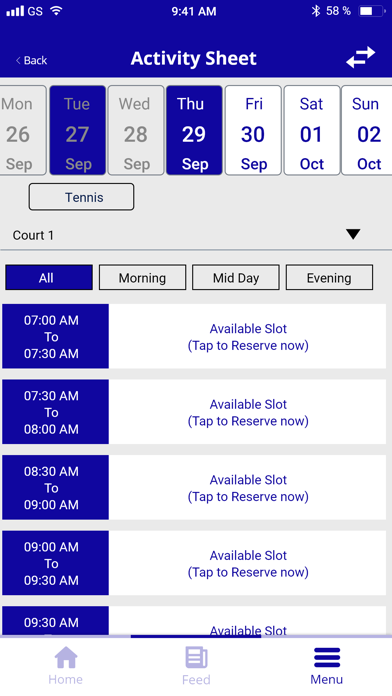392x696 pixels.
Task: Select the Thu 29 Sep date
Action: (194, 130)
